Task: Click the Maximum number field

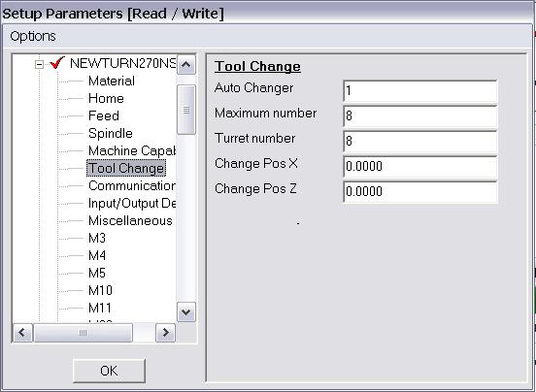Action: click(x=419, y=116)
